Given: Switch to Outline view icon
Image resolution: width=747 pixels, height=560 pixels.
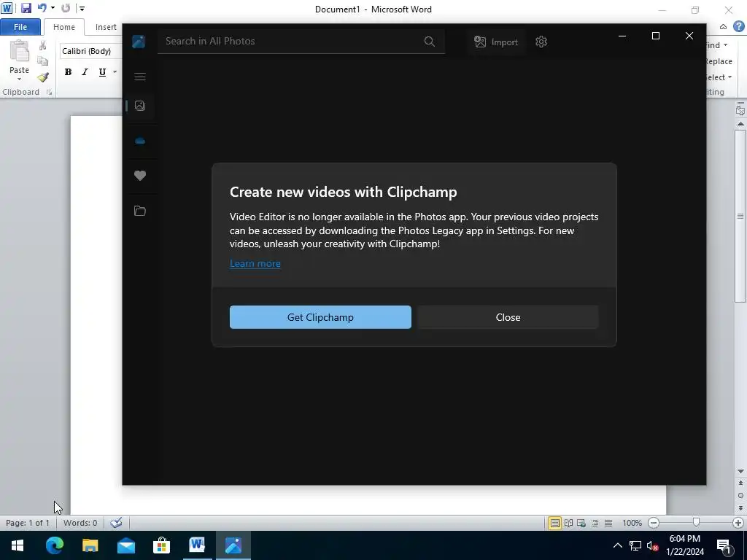Looking at the screenshot, I should tap(595, 523).
